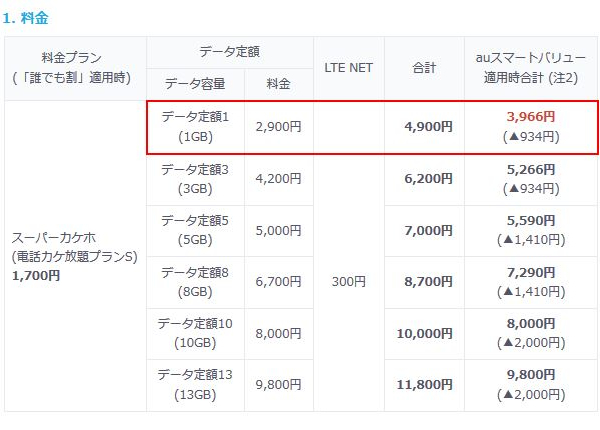Select the 4,900円 total cell
The image size is (600, 430).
click(x=428, y=127)
